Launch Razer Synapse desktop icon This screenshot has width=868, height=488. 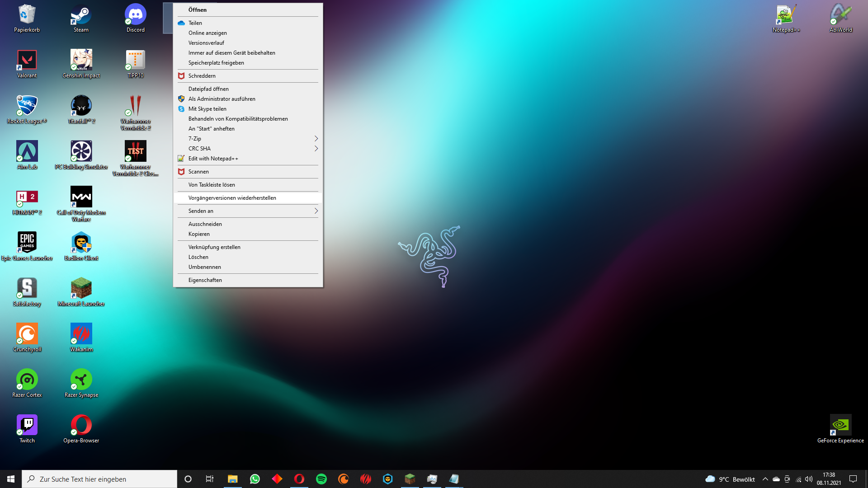81,381
